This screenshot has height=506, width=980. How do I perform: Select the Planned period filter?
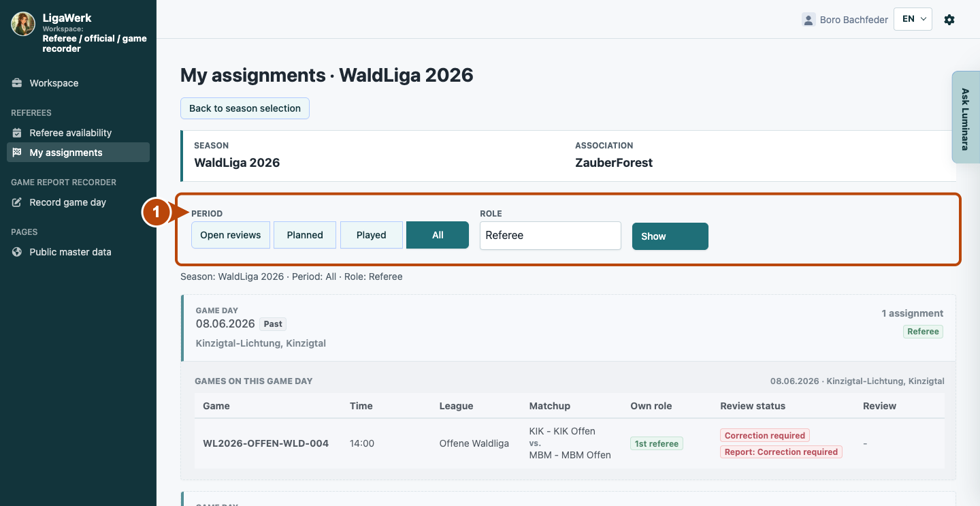[305, 235]
